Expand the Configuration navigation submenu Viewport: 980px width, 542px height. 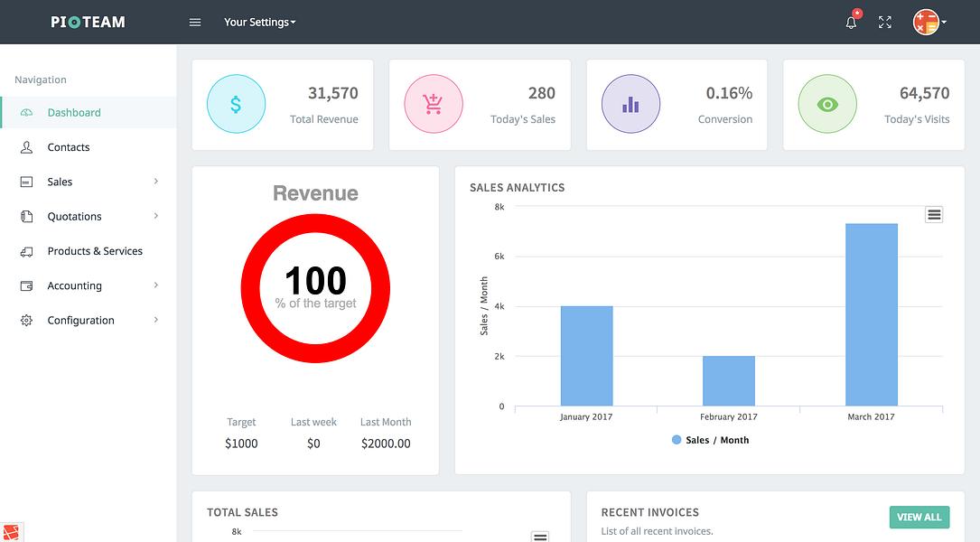89,320
